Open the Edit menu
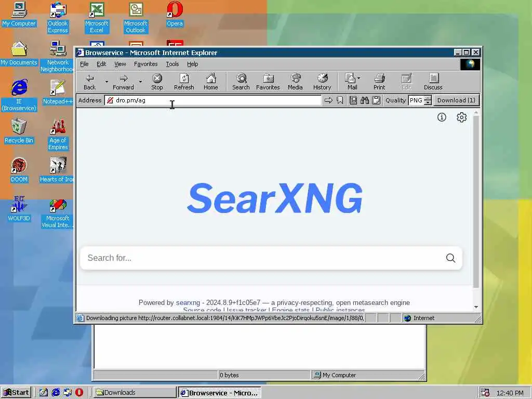This screenshot has height=399, width=532. pos(101,64)
